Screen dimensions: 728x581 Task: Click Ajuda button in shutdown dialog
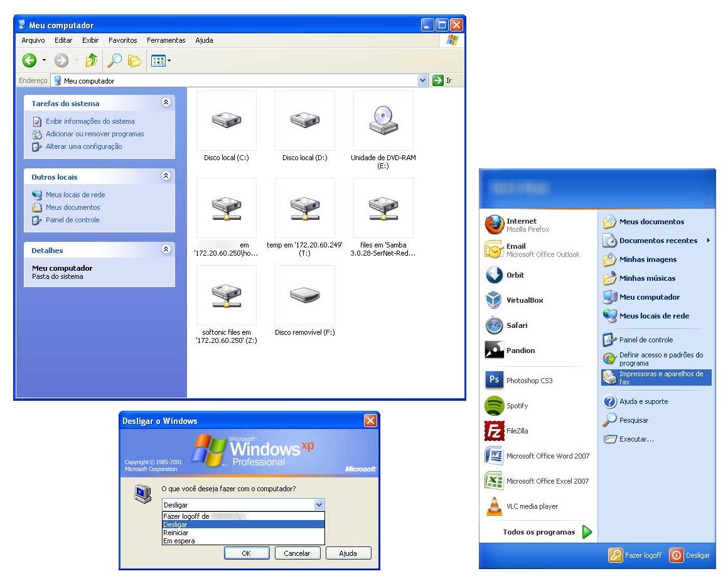348,553
